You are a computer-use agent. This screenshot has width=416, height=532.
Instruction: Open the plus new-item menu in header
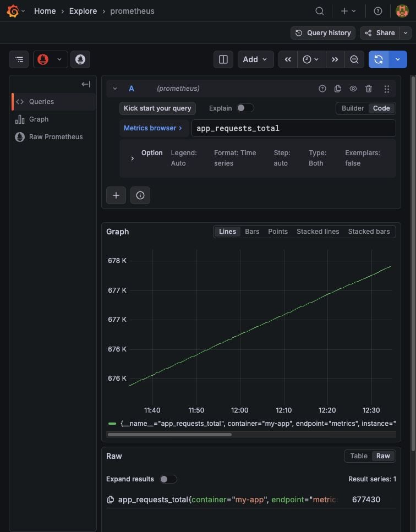coord(348,11)
